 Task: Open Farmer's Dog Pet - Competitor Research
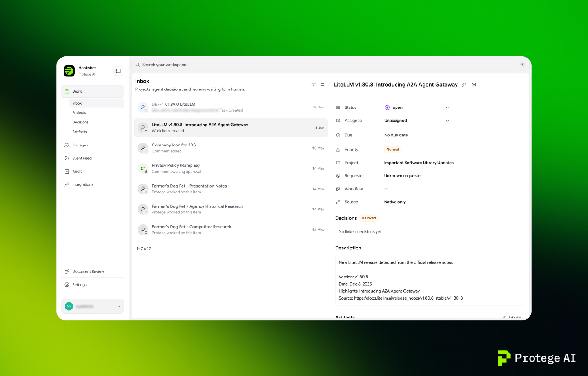pyautogui.click(x=231, y=230)
